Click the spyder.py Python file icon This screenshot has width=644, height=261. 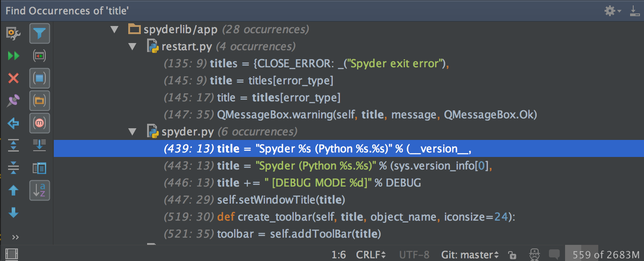tap(153, 132)
